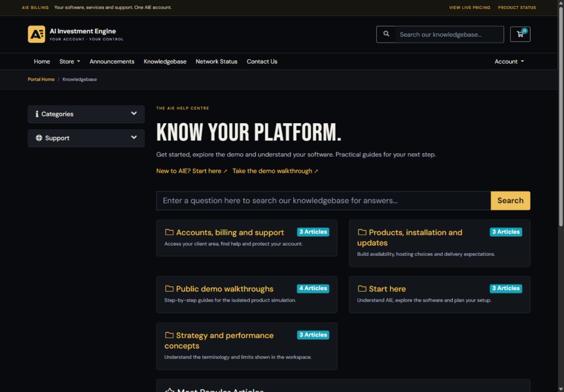Click folder icon beside Products, installation and updates

pos(362,232)
